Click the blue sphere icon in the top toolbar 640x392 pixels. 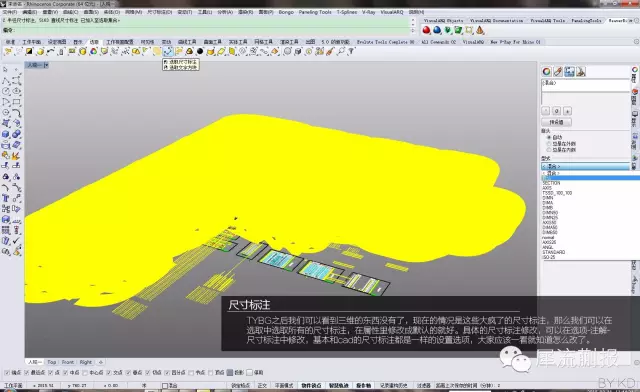click(437, 30)
